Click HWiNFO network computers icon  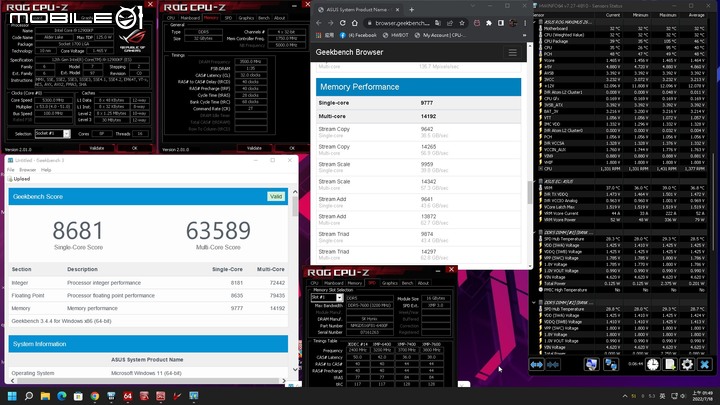(x=611, y=365)
